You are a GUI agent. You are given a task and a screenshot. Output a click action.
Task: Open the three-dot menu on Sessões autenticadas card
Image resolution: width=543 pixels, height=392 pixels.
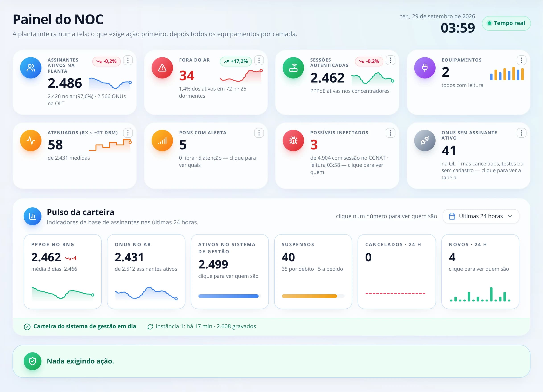[x=390, y=60]
